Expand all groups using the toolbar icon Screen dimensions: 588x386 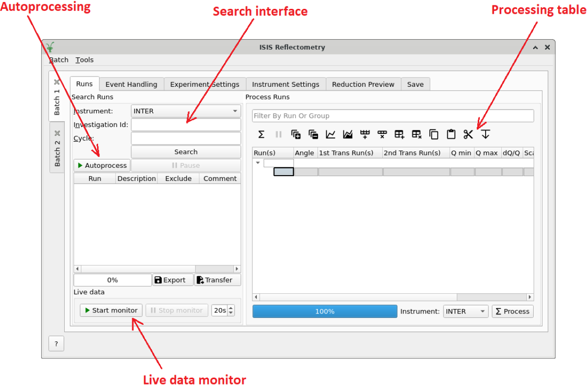295,134
